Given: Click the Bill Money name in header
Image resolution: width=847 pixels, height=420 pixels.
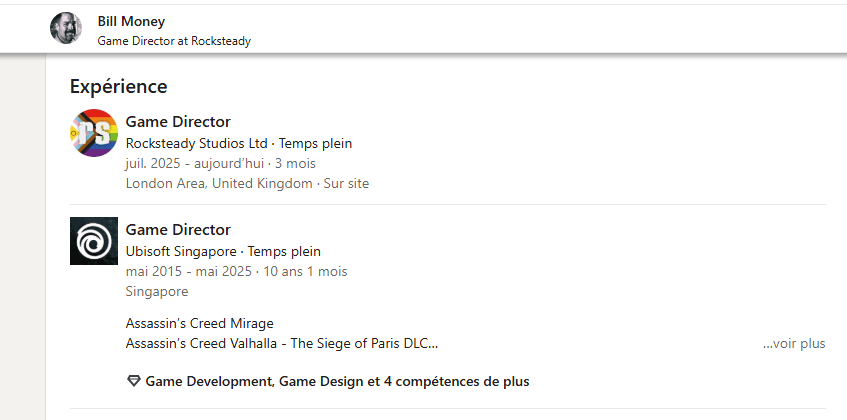Looking at the screenshot, I should click(131, 21).
